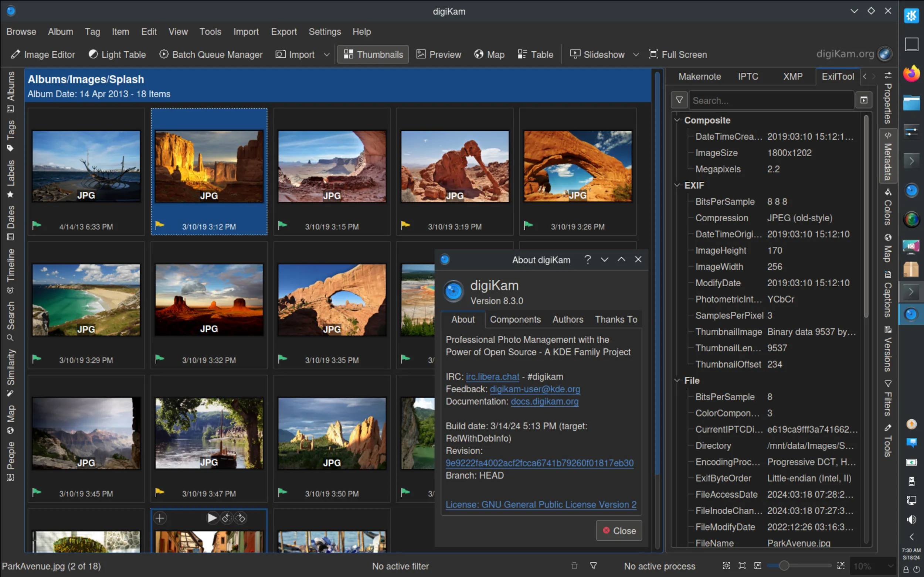Click the zoom-out thumbnail size icon

pyautogui.click(x=758, y=566)
